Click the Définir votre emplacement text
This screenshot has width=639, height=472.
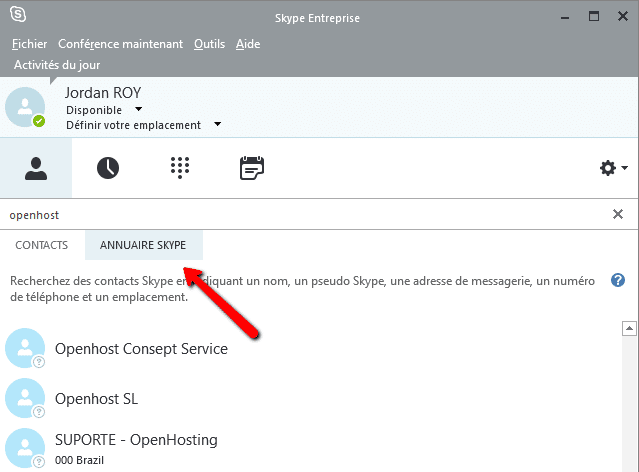[133, 125]
